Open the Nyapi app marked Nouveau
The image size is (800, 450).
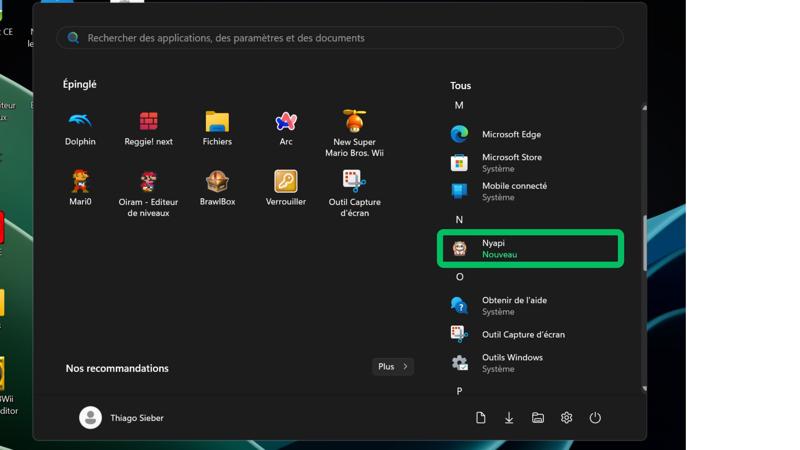530,248
